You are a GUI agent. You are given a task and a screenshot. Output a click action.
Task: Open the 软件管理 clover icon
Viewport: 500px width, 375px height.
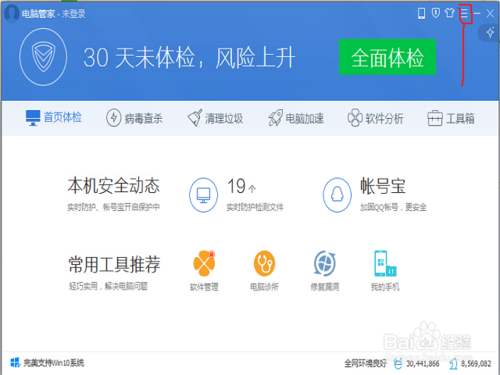pyautogui.click(x=204, y=263)
